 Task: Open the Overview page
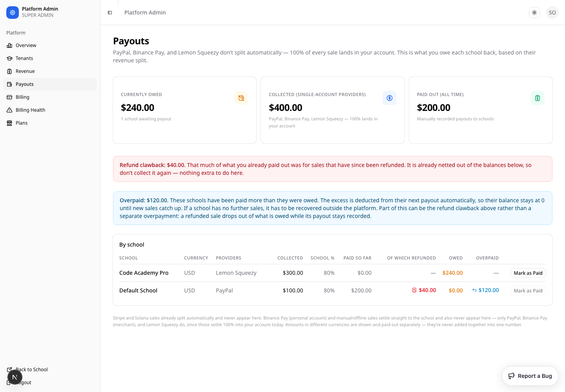[50, 45]
